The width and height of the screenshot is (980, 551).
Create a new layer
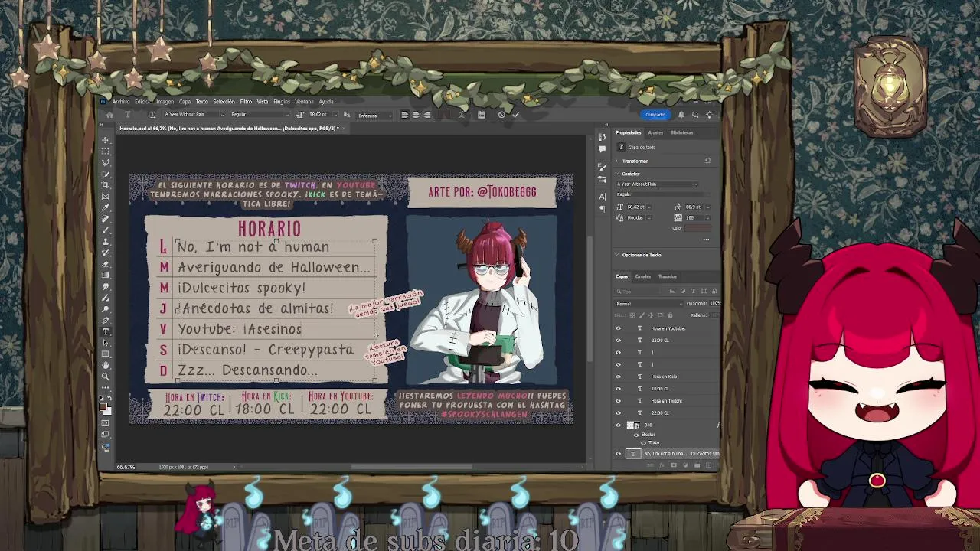pos(708,465)
